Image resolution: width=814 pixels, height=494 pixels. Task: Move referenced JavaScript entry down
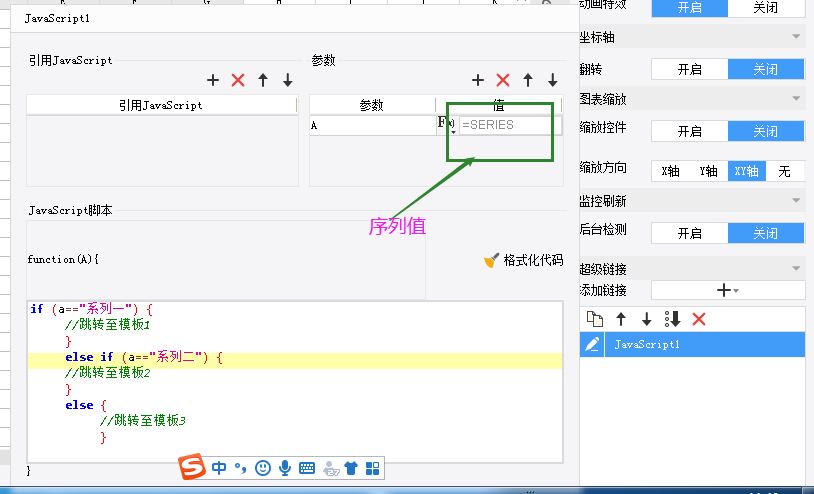point(288,80)
